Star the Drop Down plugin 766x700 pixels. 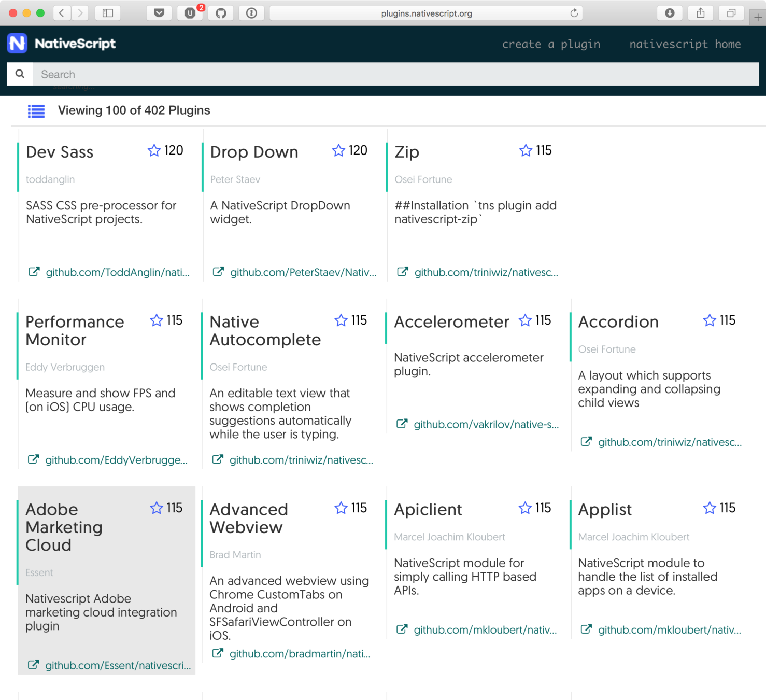pyautogui.click(x=338, y=150)
